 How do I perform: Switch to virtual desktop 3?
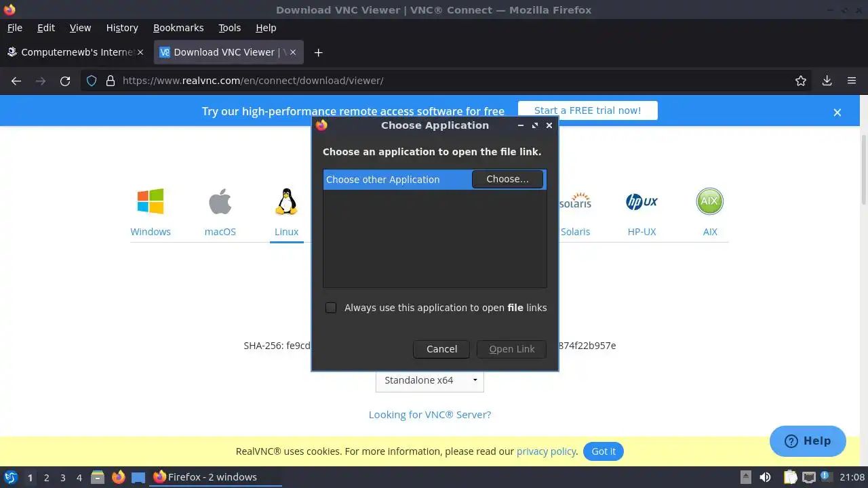62,477
